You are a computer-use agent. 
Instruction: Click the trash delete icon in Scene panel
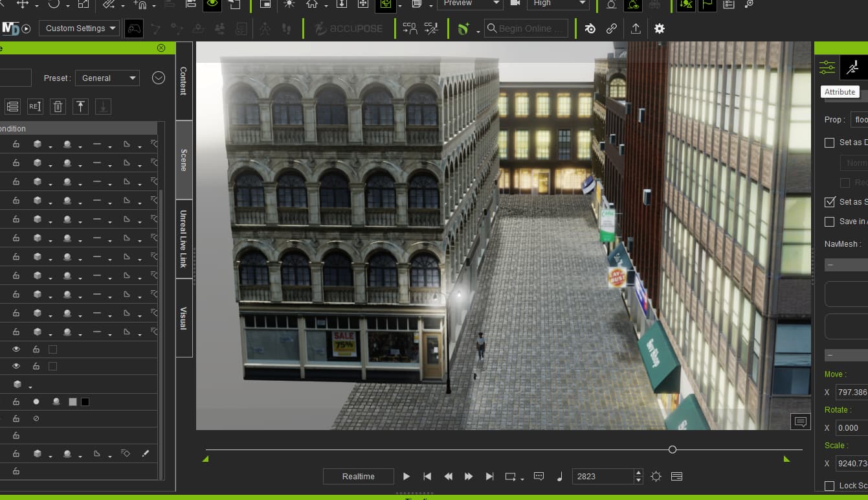click(x=58, y=106)
